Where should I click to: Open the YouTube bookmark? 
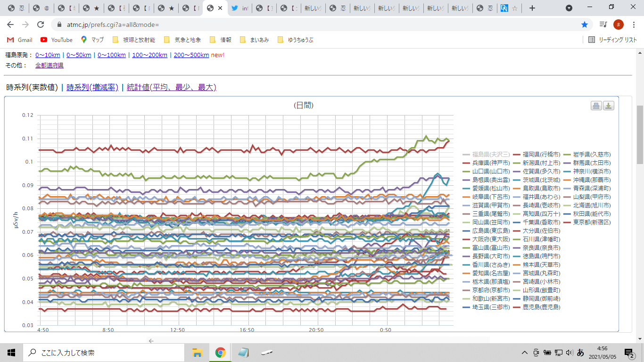tap(57, 40)
